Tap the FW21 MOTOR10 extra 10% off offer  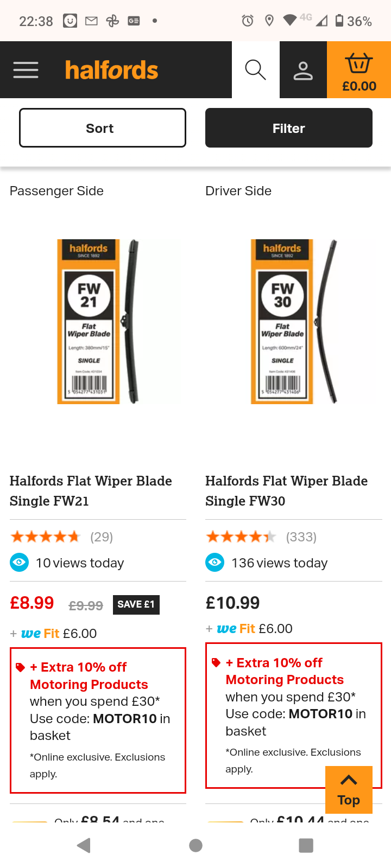[x=98, y=719]
